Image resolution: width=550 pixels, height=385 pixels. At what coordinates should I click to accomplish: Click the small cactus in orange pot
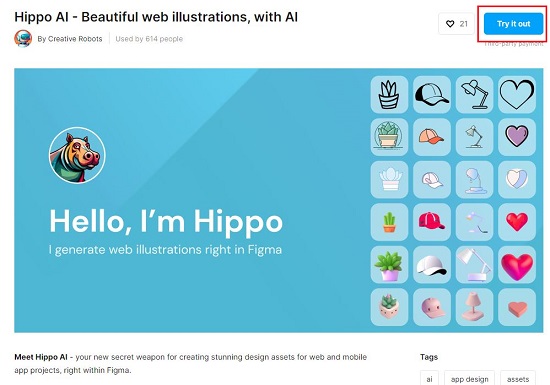coord(389,222)
